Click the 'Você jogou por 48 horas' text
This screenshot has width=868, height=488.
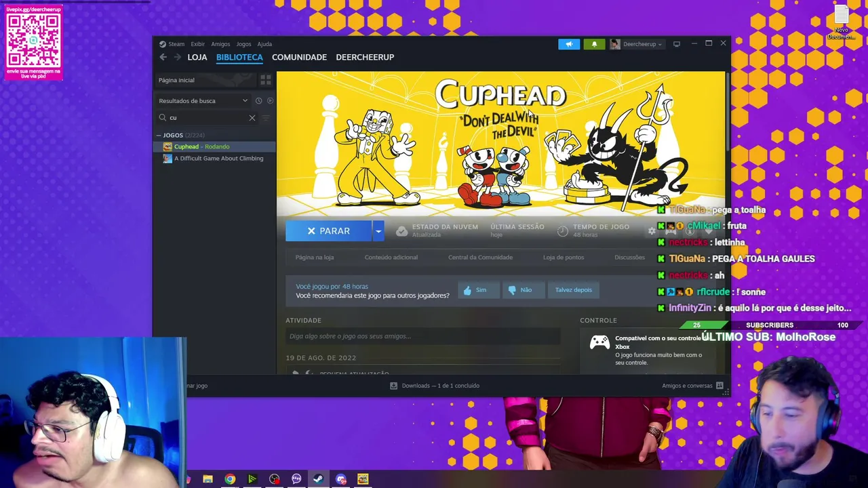coord(332,287)
